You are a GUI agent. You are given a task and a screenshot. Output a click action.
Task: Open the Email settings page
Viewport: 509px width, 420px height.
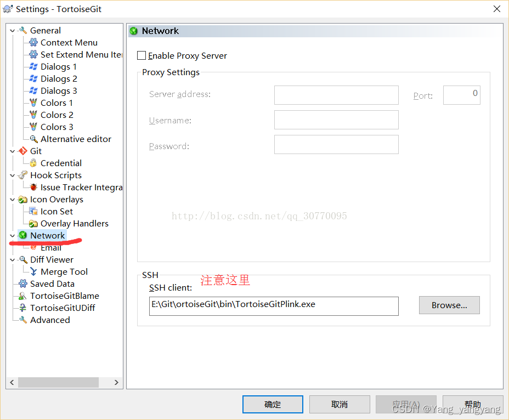click(x=50, y=248)
